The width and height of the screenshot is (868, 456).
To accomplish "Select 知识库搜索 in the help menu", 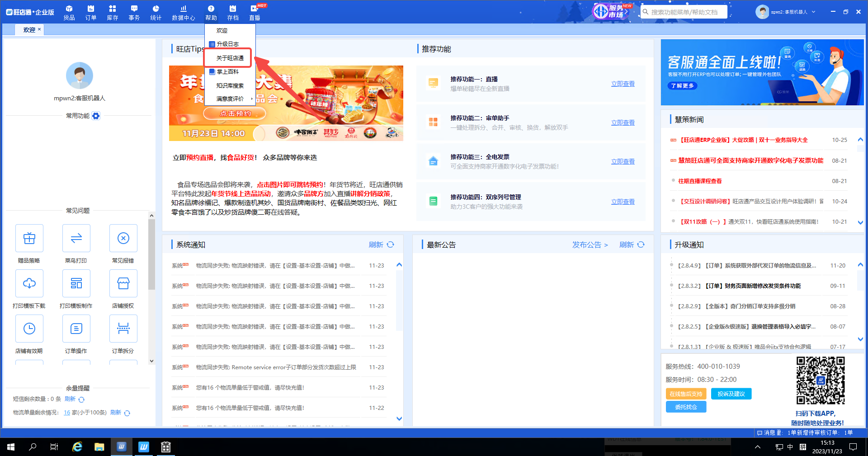I will click(x=230, y=85).
